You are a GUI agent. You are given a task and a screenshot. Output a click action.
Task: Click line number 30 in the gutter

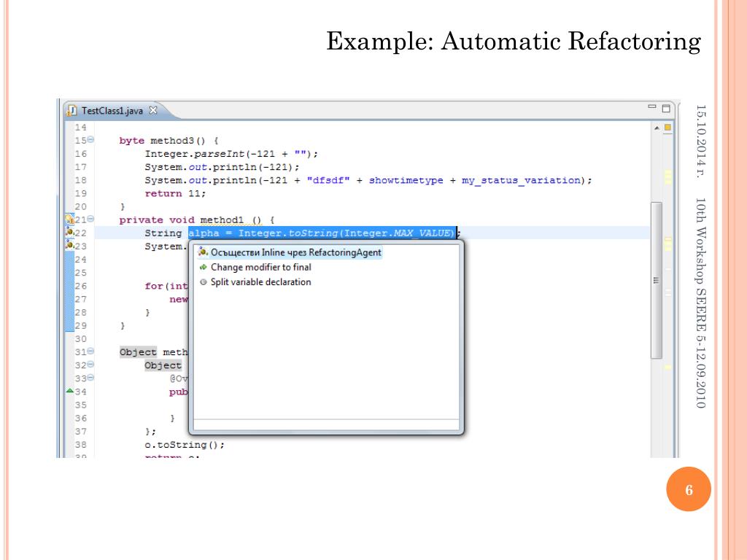(x=80, y=339)
